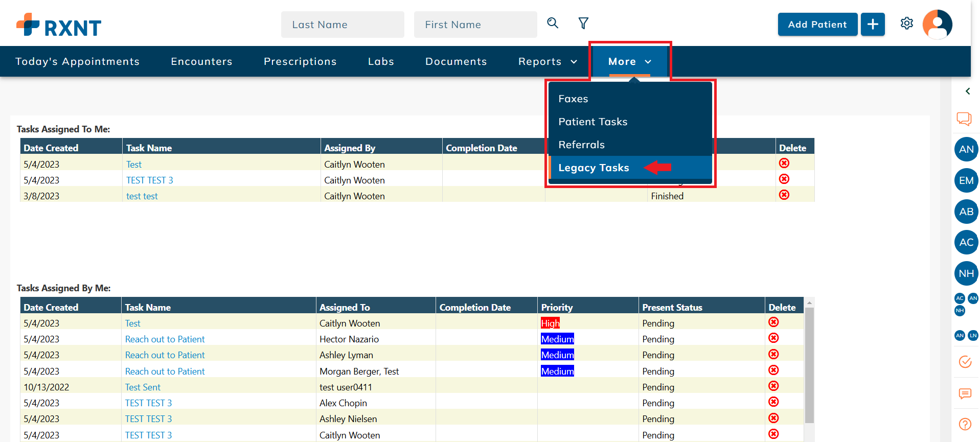Screen dimensions: 980x442
Task: Open Reach out to Patient for Ashley Lyman
Action: pyautogui.click(x=165, y=355)
